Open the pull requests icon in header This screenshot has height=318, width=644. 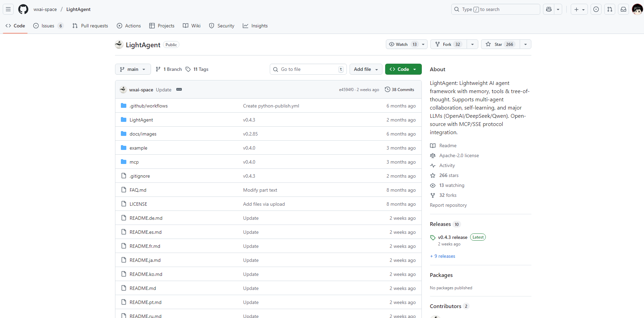[x=610, y=9]
